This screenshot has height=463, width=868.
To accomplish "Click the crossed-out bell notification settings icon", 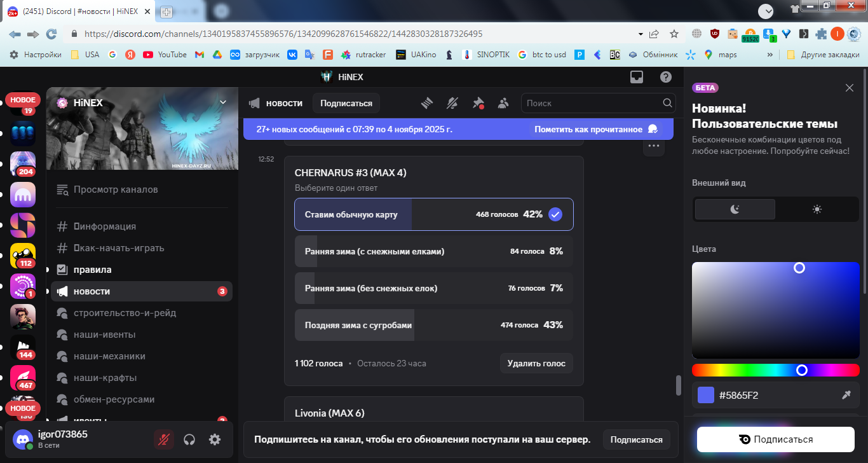I will pos(452,103).
